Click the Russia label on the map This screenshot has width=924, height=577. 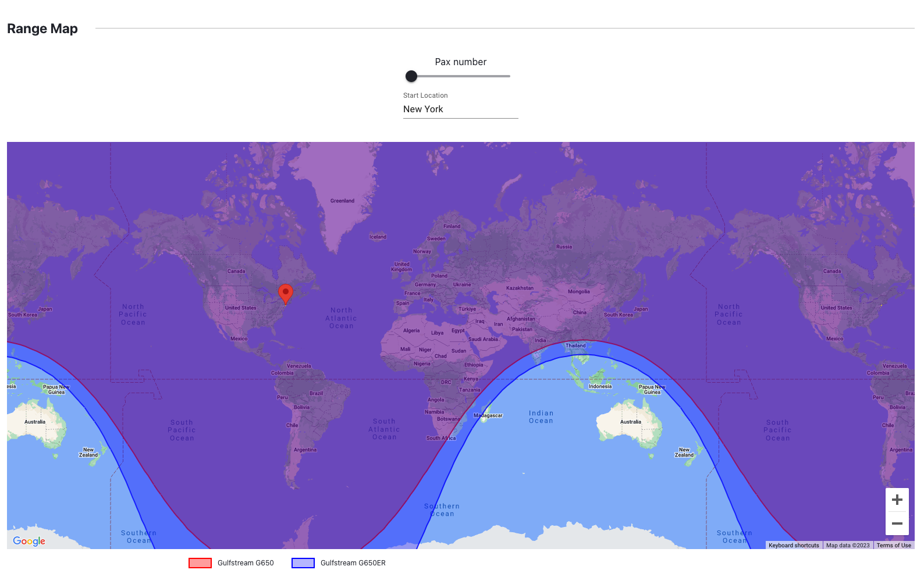point(564,247)
